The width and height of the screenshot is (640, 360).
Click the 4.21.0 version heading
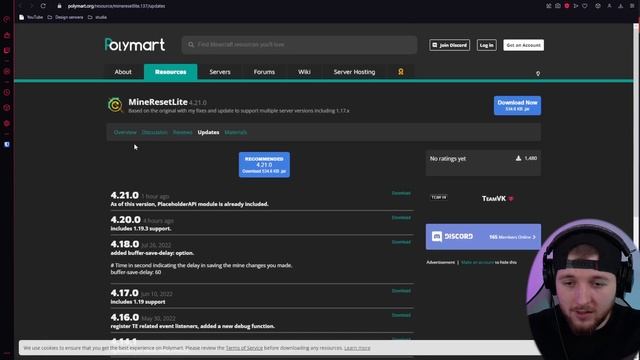[x=124, y=196]
